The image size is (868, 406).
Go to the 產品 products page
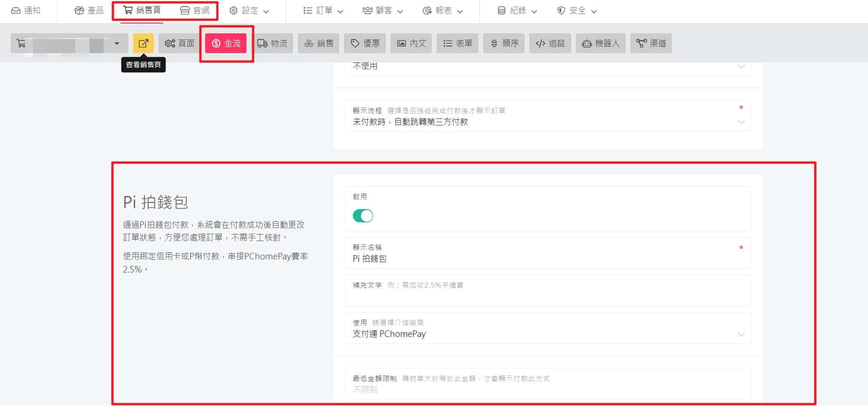(x=89, y=11)
